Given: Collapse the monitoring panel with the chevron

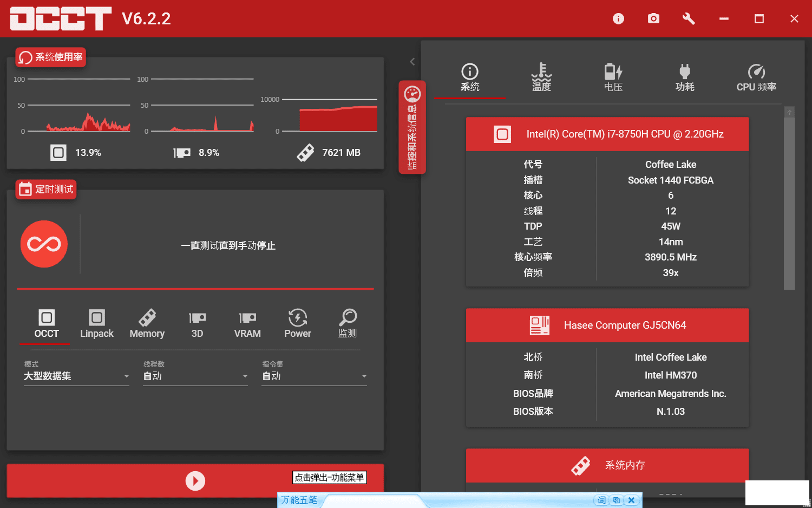Looking at the screenshot, I should [x=412, y=62].
